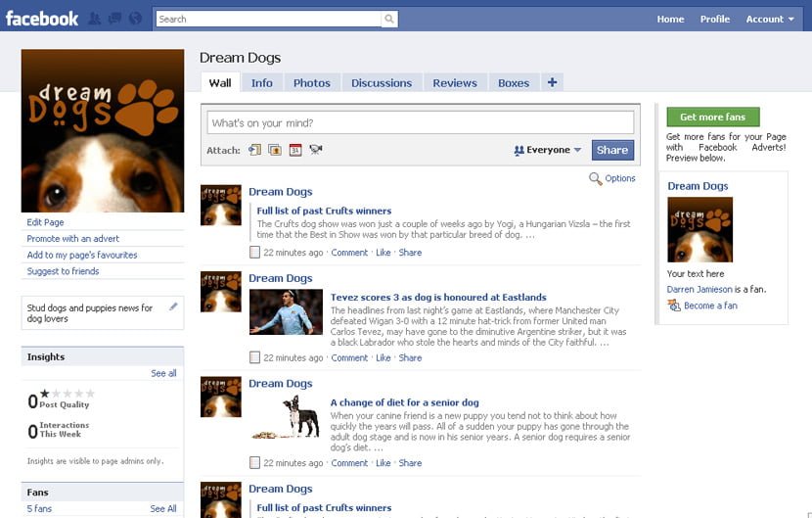
Task: Open the Account dropdown menu
Action: (x=770, y=19)
